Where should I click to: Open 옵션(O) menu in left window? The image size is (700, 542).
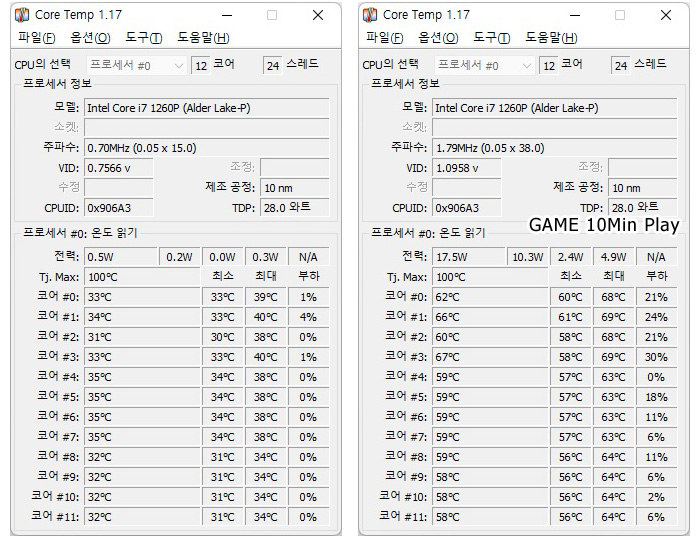click(x=90, y=38)
